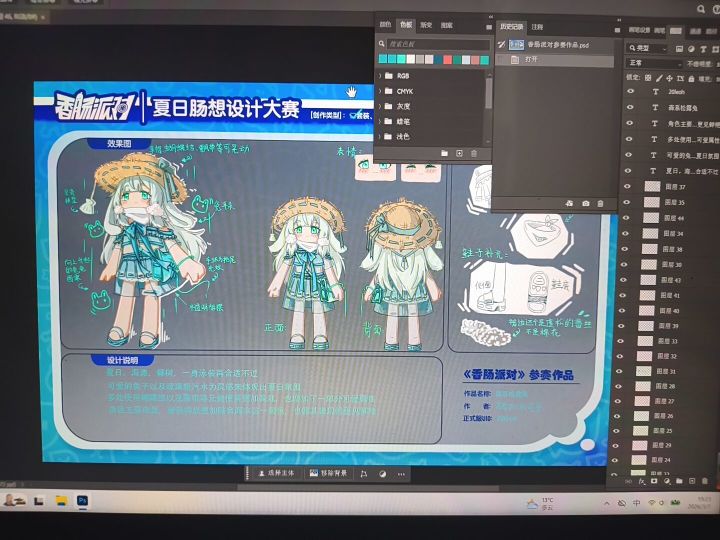This screenshot has height=540, width=720.
Task: Hide 图层 34 via its eye icon
Action: point(625,233)
